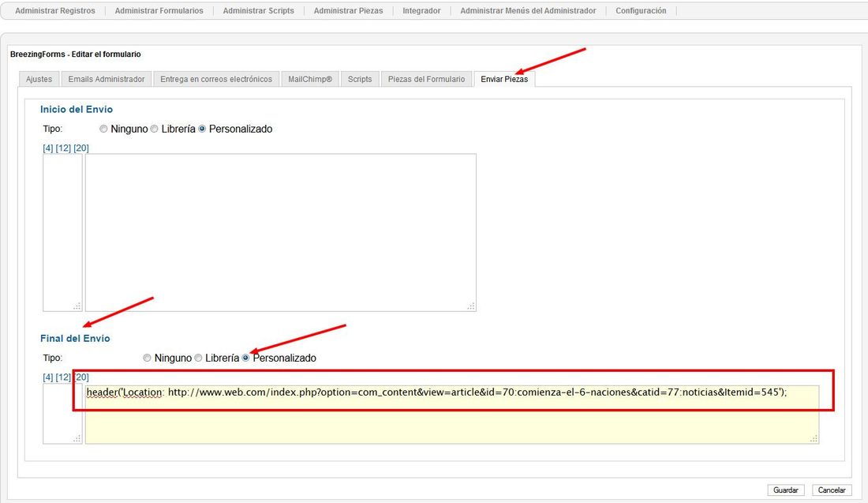868x503 pixels.
Task: Grab resize handle of Final code textarea
Action: [x=814, y=439]
